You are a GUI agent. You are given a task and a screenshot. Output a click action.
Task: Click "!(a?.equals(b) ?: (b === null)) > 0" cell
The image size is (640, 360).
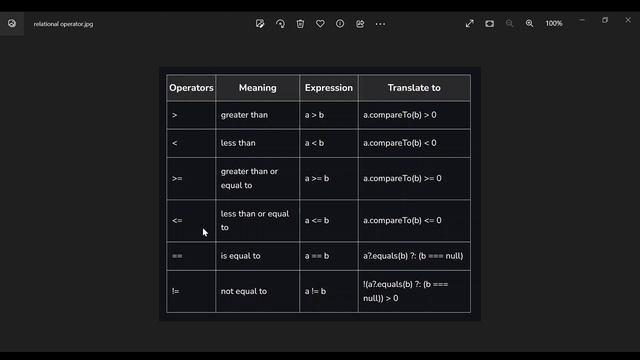point(414,291)
